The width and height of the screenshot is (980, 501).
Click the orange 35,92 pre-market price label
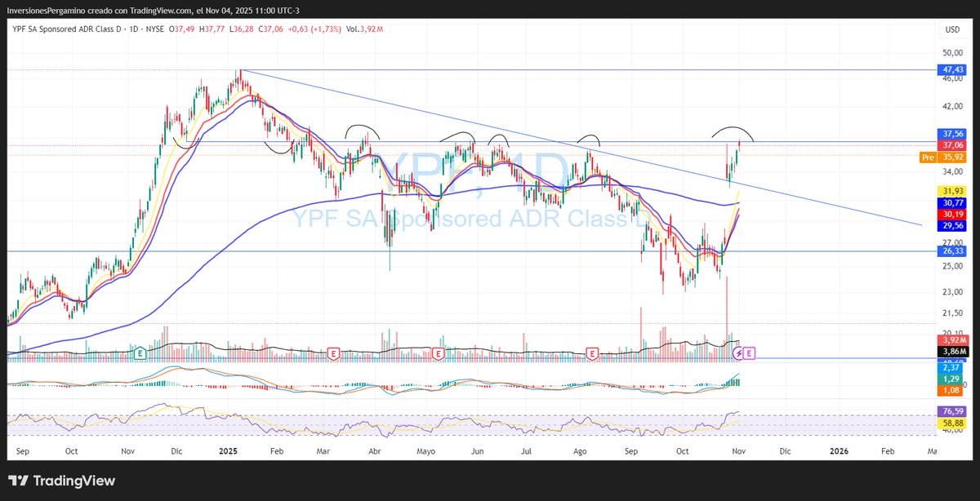[952, 157]
